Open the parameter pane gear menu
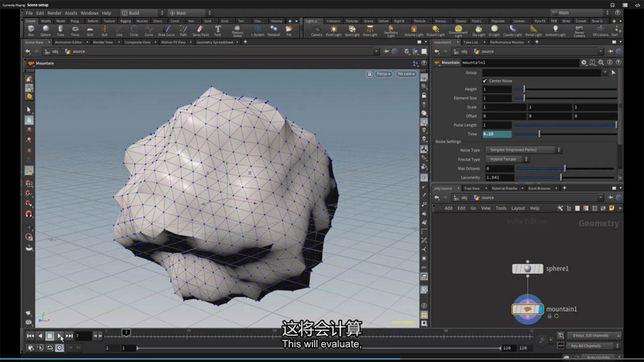Viewport: 644px width, 362px height. pyautogui.click(x=584, y=62)
